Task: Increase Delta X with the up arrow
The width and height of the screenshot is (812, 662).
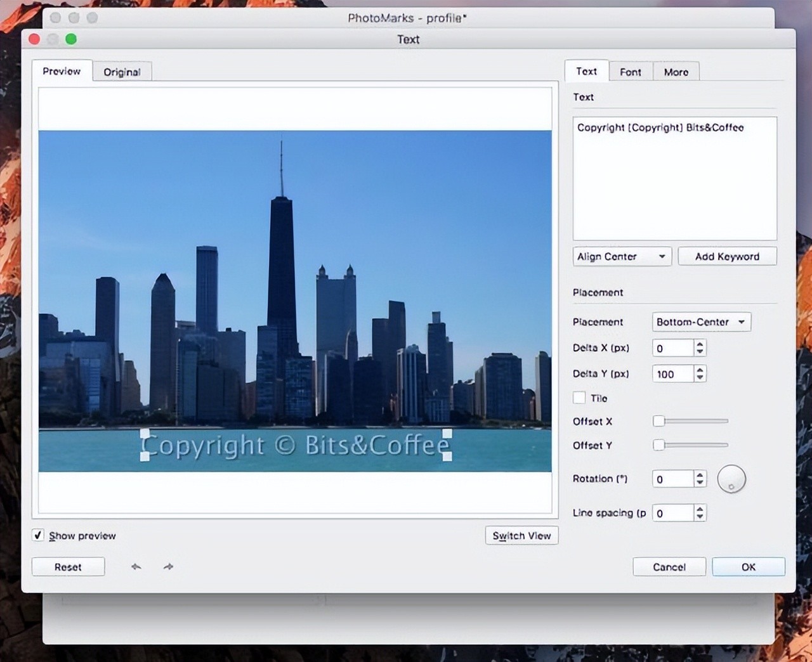Action: point(700,344)
